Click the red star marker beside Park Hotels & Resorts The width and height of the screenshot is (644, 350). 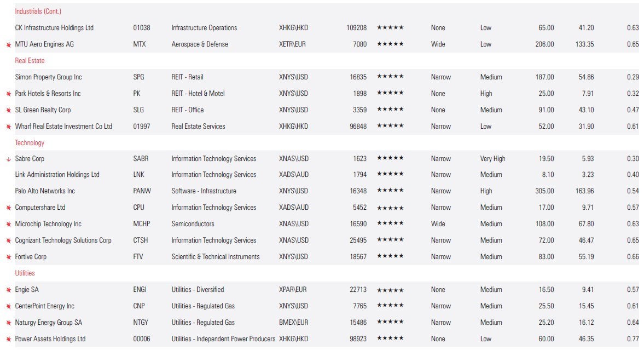tap(8, 94)
